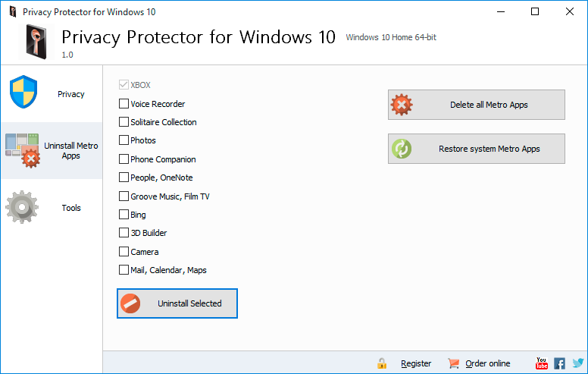Open the Twitter bird icon
The height and width of the screenshot is (374, 588).
pyautogui.click(x=578, y=363)
